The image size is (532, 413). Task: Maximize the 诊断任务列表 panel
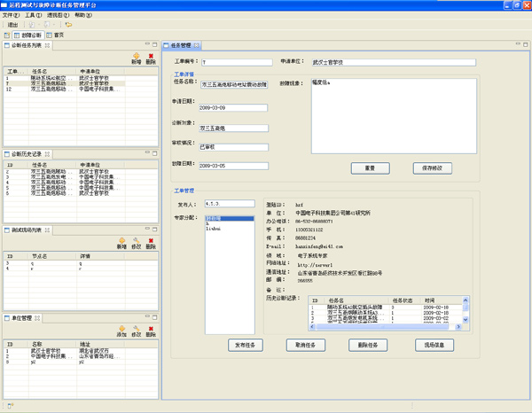pos(154,45)
